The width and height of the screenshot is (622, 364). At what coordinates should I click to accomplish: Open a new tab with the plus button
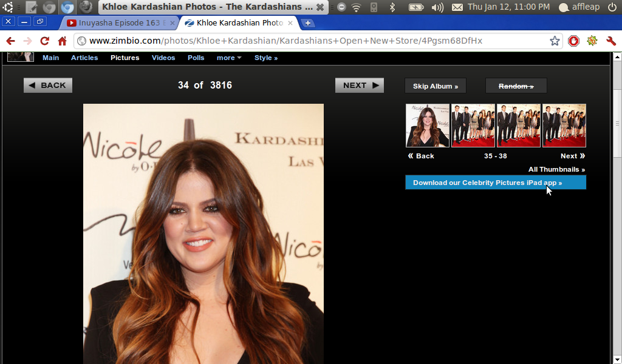pyautogui.click(x=308, y=23)
